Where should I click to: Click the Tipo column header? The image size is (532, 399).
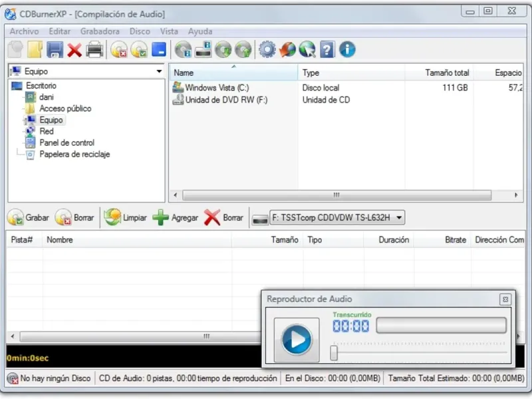[x=333, y=240]
